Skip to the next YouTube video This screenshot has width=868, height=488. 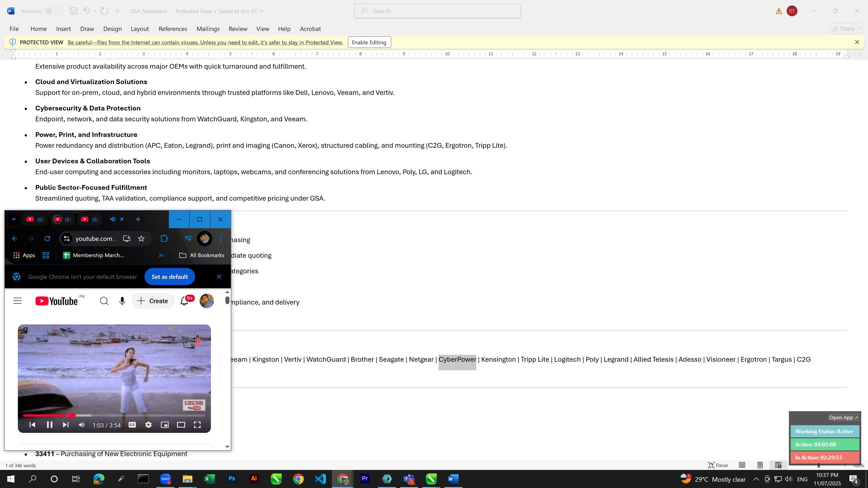click(66, 425)
